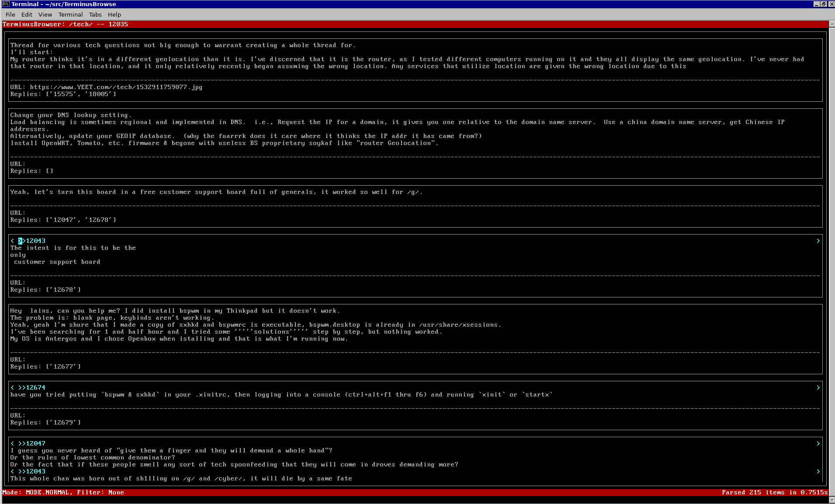The image size is (835, 504).
Task: Click the terminal icon in title bar
Action: 6,4
